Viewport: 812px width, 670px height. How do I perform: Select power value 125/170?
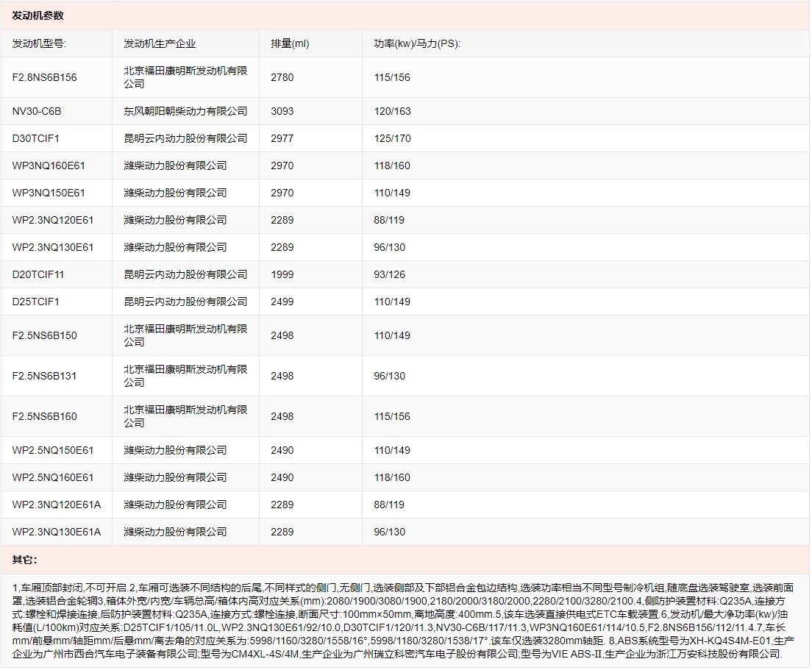point(392,138)
